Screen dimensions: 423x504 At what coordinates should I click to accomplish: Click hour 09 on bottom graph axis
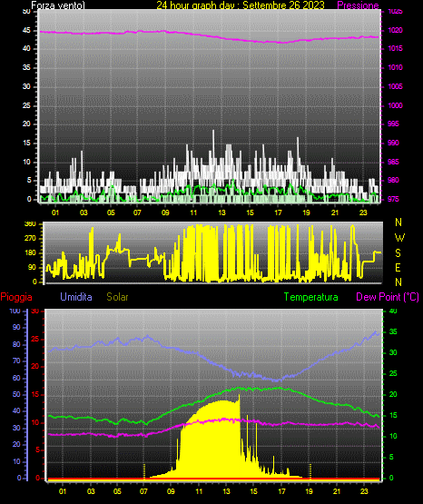tap(171, 491)
